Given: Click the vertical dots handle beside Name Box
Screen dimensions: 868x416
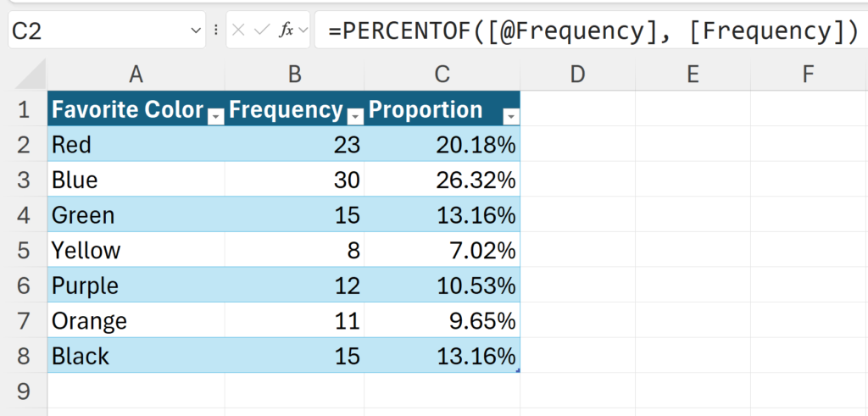Looking at the screenshot, I should click(216, 31).
